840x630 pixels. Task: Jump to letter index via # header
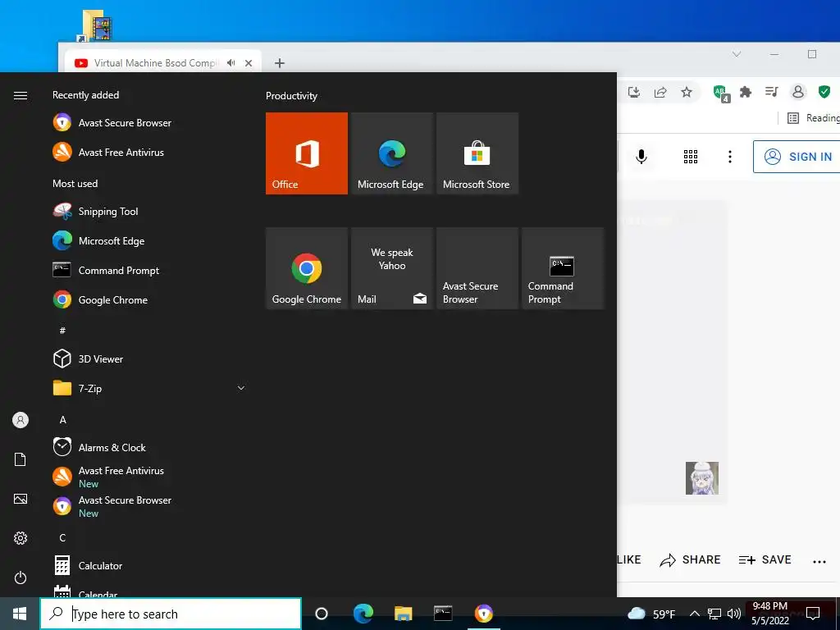tap(62, 331)
